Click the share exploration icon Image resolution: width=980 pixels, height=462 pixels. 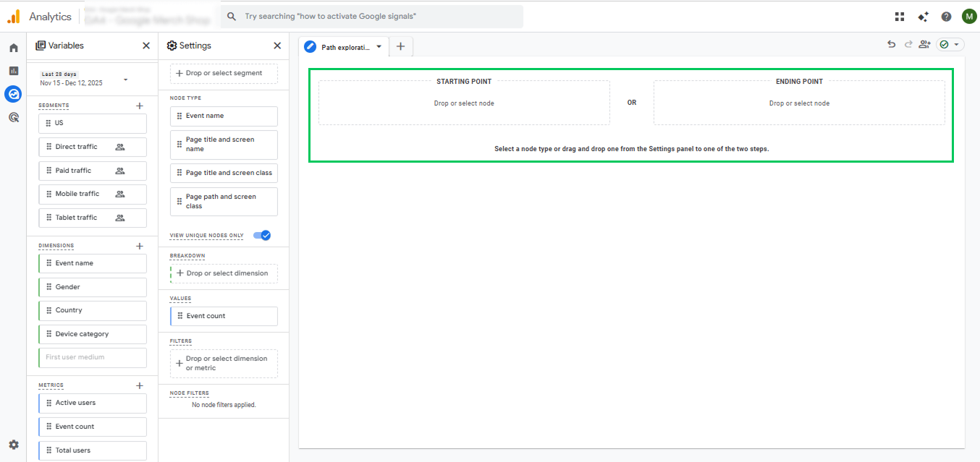924,45
